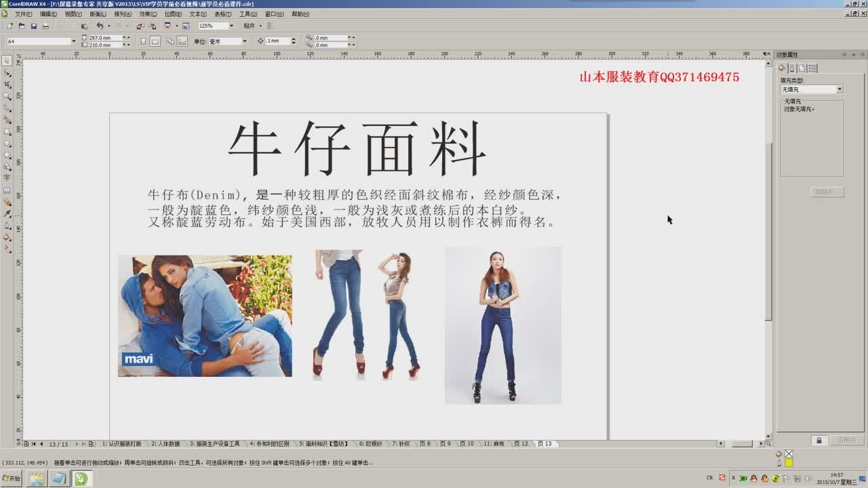Open the zoom level 125% dropdown
The height and width of the screenshot is (488, 868).
[231, 26]
